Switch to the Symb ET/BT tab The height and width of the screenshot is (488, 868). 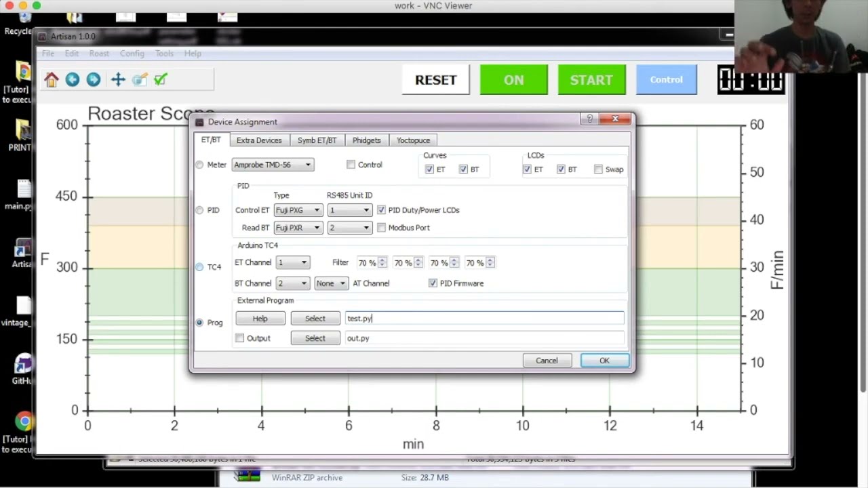click(317, 140)
